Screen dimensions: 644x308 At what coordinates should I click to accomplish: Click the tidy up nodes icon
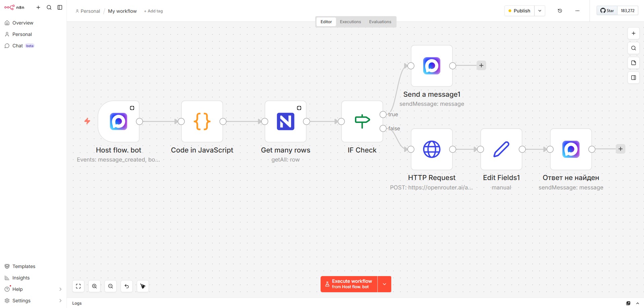pos(143,286)
